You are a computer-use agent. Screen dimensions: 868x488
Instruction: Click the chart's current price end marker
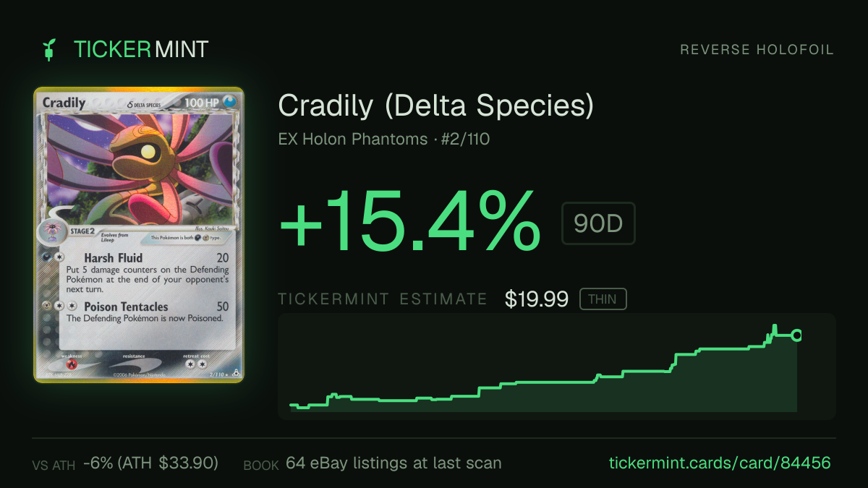click(x=796, y=335)
